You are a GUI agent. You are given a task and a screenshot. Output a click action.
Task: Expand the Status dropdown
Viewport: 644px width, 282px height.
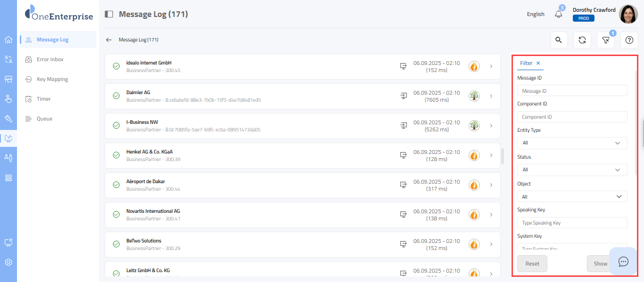pyautogui.click(x=572, y=170)
